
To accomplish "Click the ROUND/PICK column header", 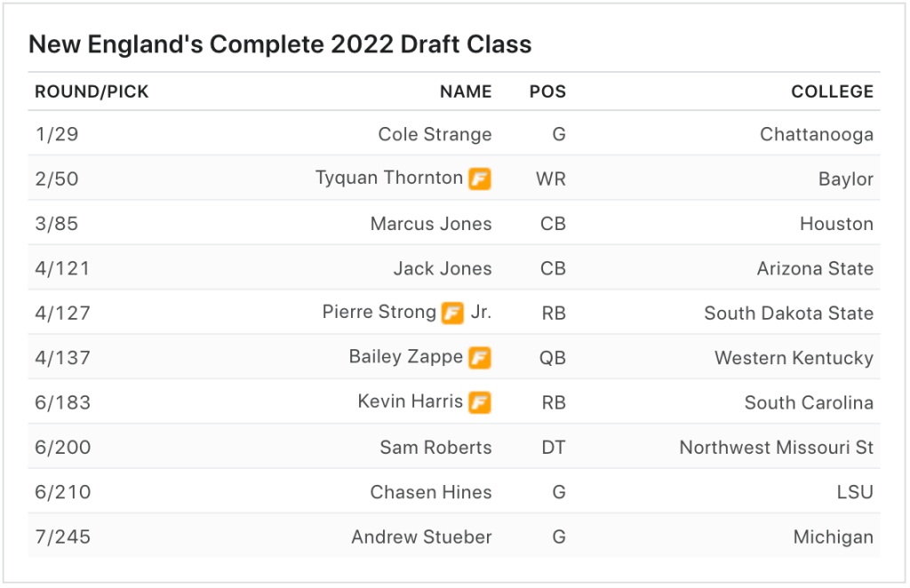I will 92,91.
